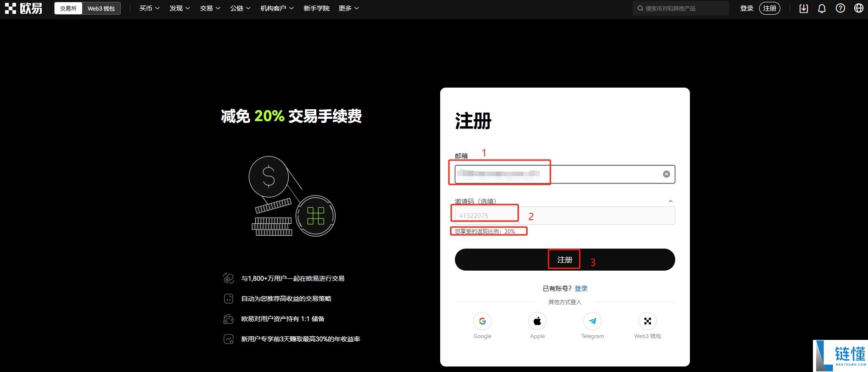Image resolution: width=868 pixels, height=372 pixels.
Task: Open the download app icon
Action: point(803,8)
